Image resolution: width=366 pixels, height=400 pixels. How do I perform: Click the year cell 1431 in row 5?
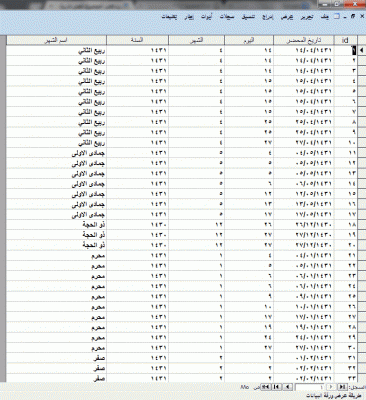coord(137,91)
